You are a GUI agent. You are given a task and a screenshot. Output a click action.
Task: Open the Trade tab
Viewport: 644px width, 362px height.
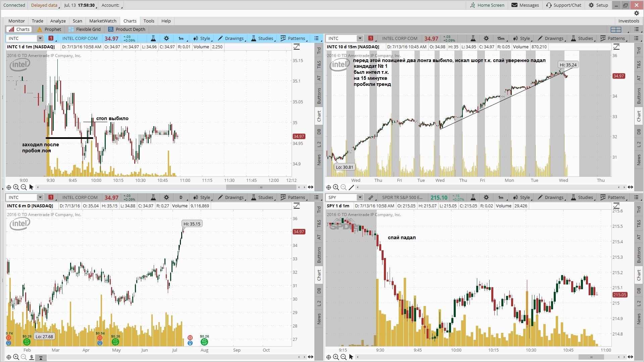pyautogui.click(x=38, y=21)
